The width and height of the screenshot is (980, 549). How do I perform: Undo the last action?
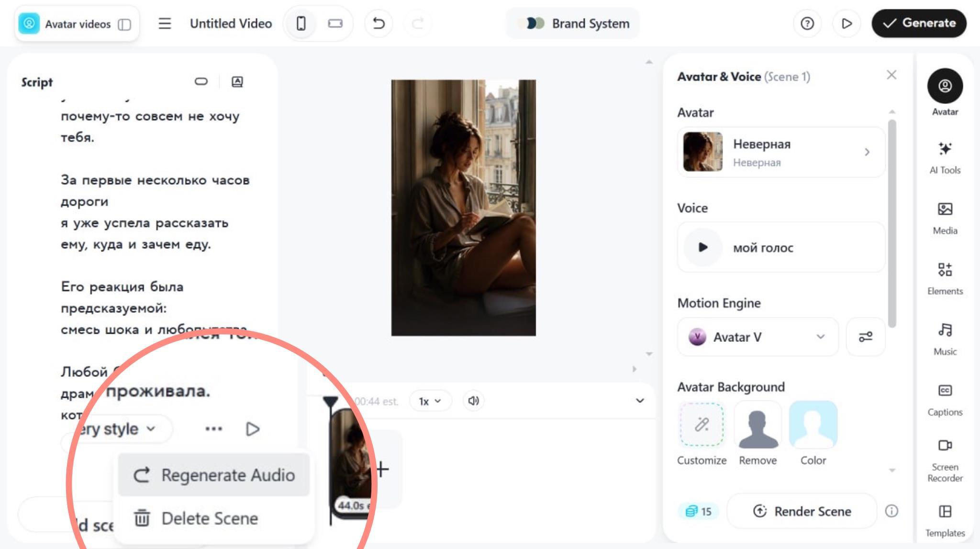[379, 23]
